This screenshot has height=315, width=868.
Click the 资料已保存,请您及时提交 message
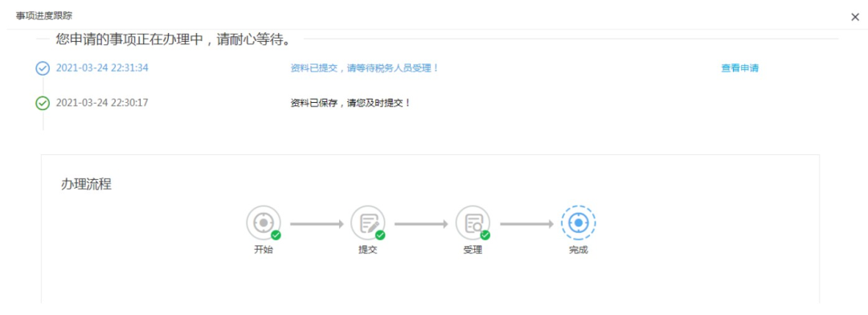point(351,103)
